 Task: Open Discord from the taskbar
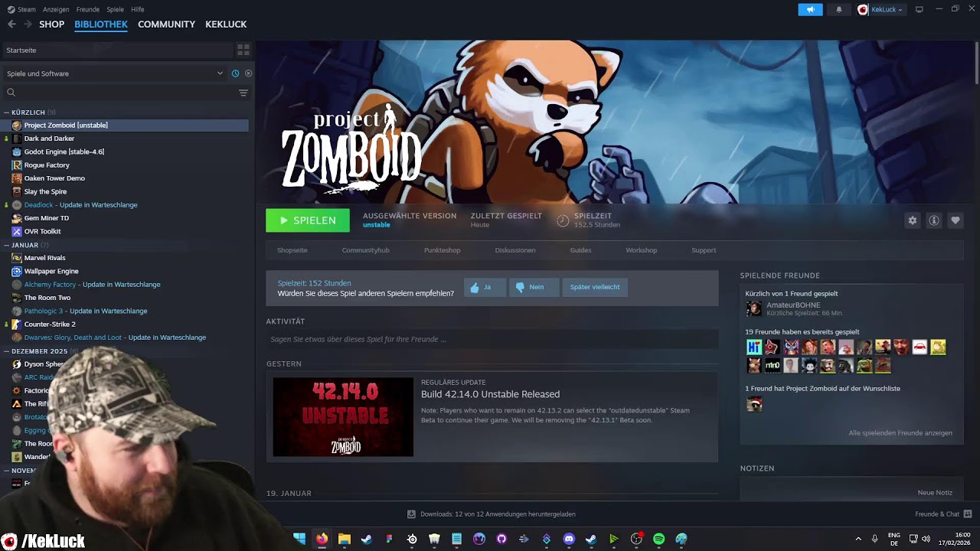click(569, 539)
